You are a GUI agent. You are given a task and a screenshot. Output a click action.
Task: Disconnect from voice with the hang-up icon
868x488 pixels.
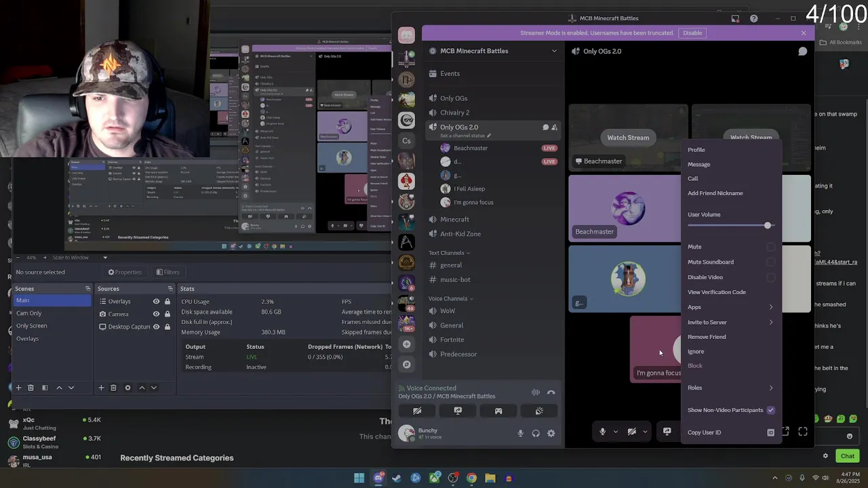pyautogui.click(x=551, y=392)
